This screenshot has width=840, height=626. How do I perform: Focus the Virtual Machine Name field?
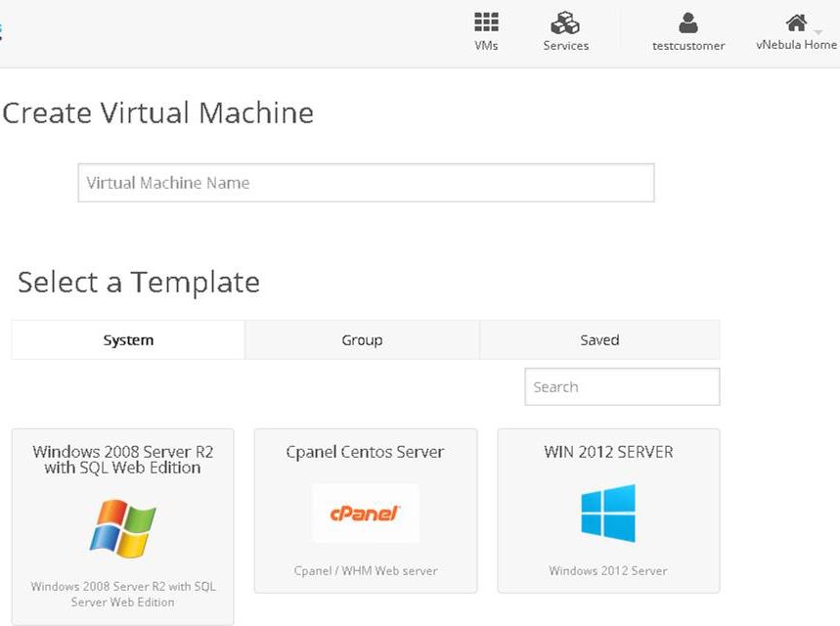[366, 183]
